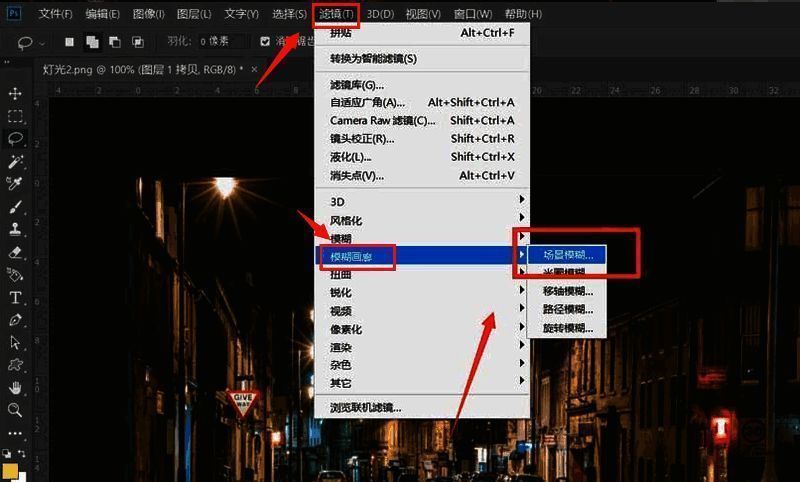Open the 3D(D) menu in menu bar
The height and width of the screenshot is (482, 800).
click(380, 14)
